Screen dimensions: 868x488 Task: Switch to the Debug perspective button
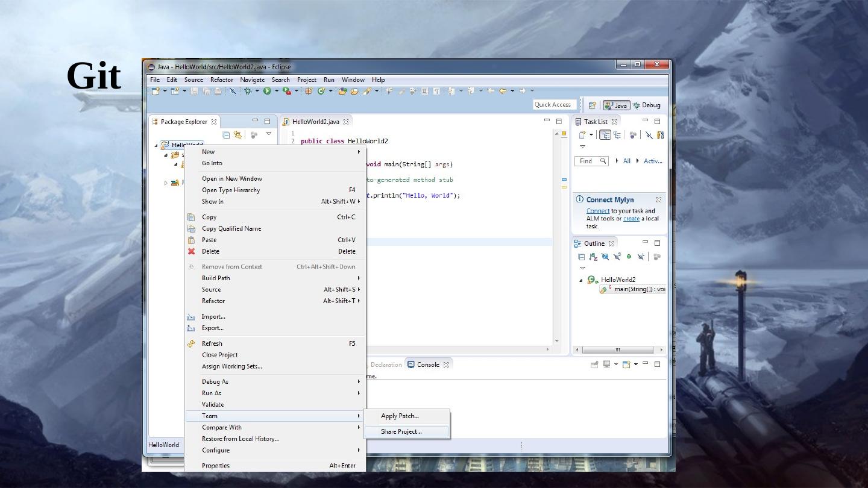[646, 105]
